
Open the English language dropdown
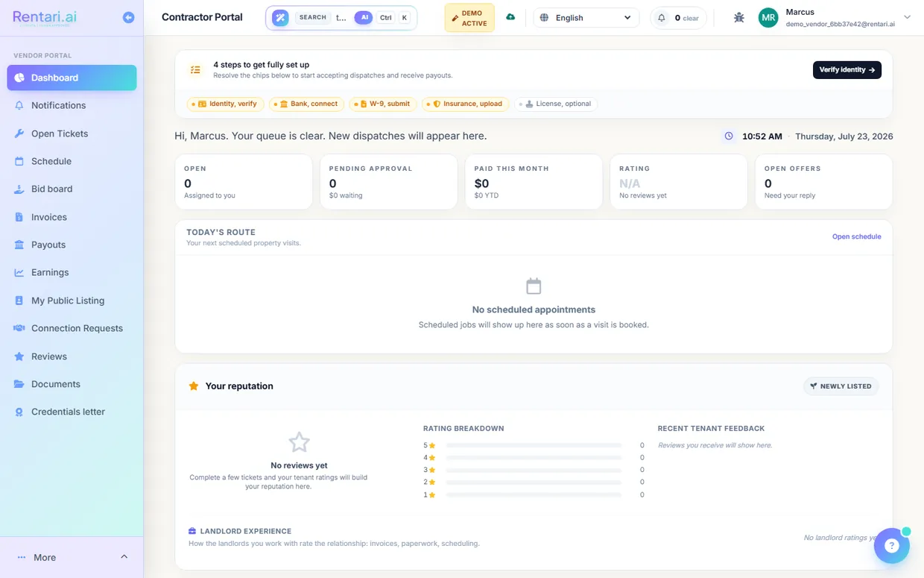pyautogui.click(x=586, y=18)
